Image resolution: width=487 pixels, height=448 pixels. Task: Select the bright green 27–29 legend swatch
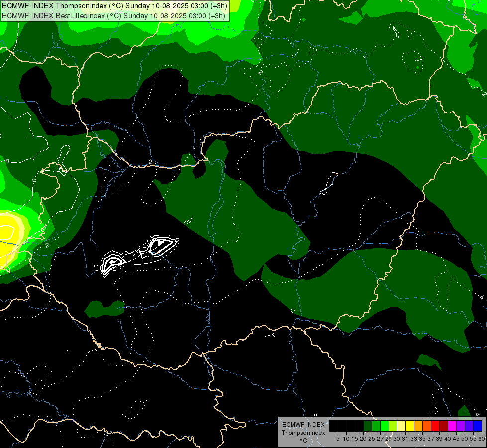click(385, 426)
